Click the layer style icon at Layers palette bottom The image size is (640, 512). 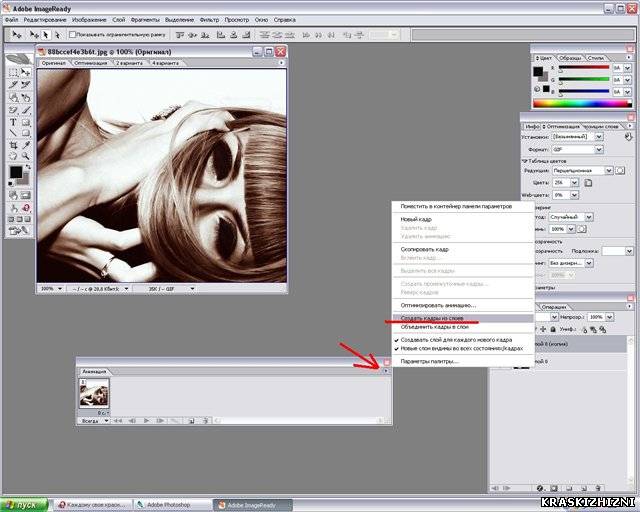coord(540,488)
